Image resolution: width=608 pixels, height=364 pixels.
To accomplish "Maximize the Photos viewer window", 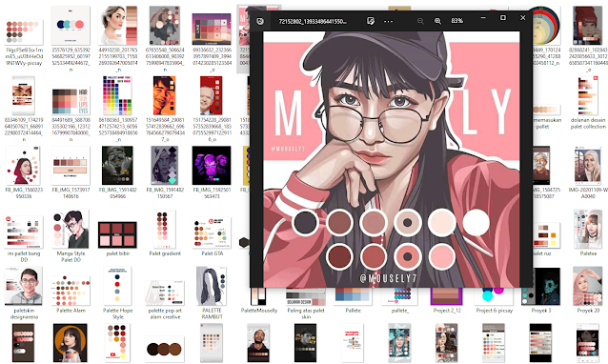I will click(x=503, y=18).
